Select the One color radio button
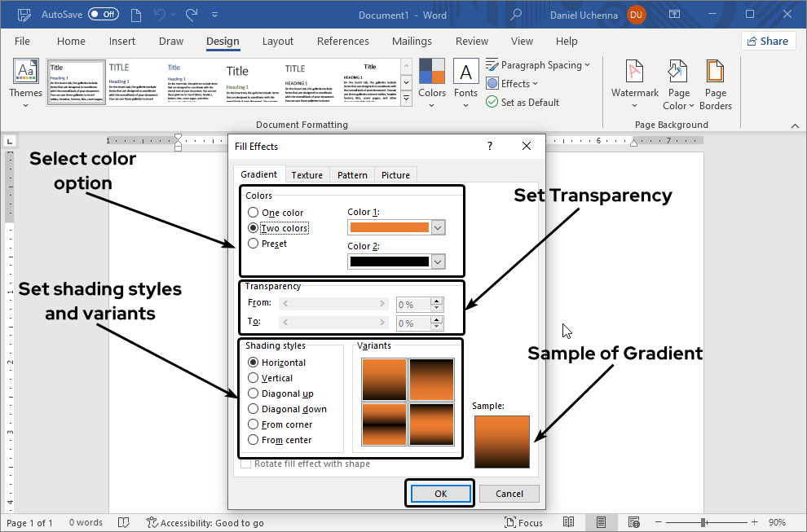807x532 pixels. (x=254, y=213)
